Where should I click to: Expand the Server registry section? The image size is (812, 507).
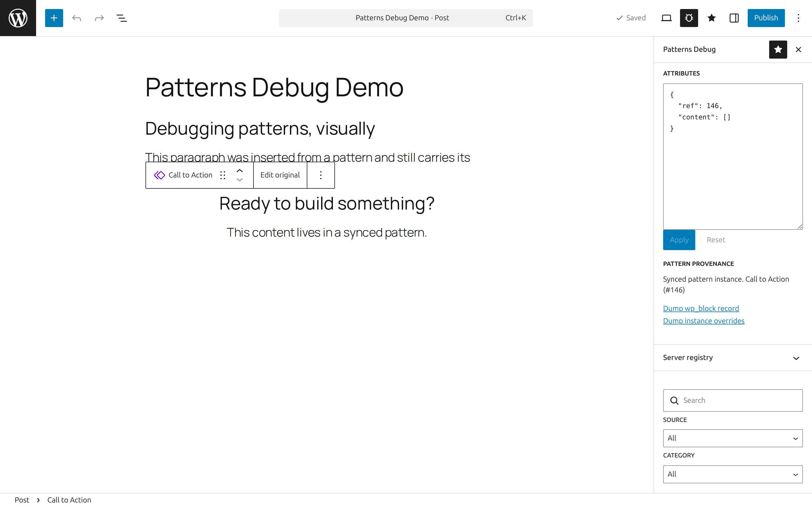pyautogui.click(x=732, y=358)
